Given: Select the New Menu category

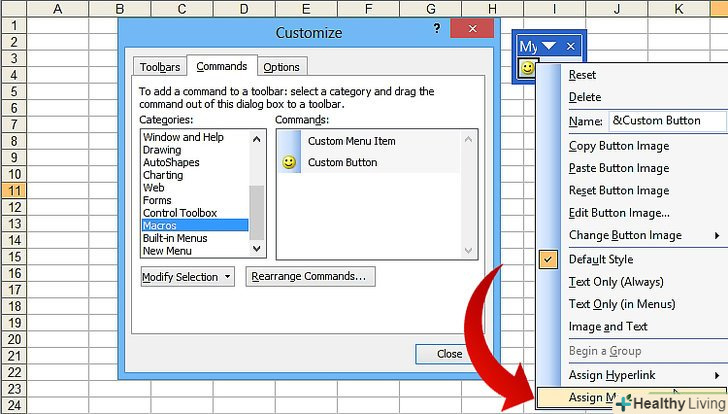Looking at the screenshot, I should pyautogui.click(x=167, y=251).
